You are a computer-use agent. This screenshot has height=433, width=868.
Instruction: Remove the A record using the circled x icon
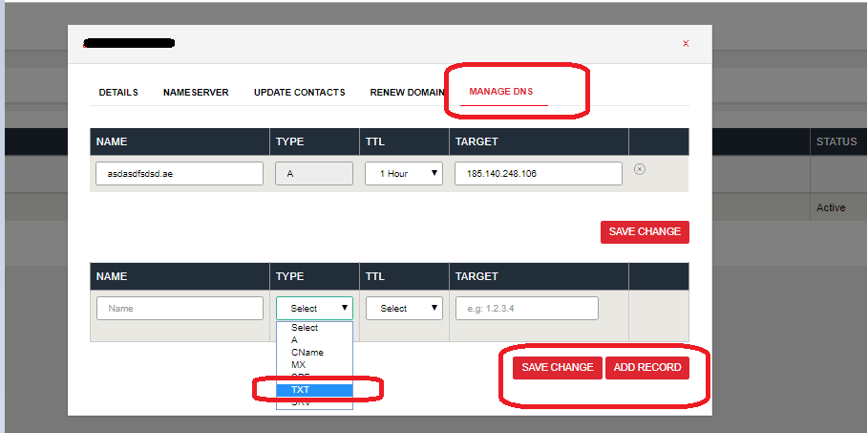tap(640, 169)
